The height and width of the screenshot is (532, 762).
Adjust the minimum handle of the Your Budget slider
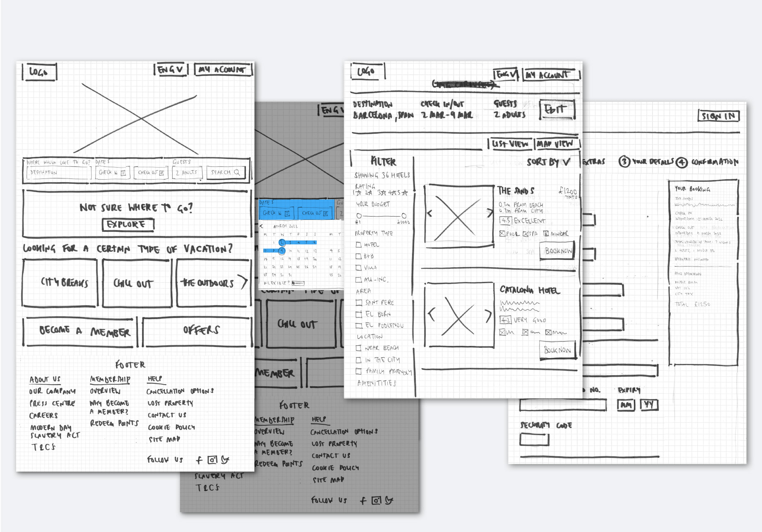(x=359, y=216)
